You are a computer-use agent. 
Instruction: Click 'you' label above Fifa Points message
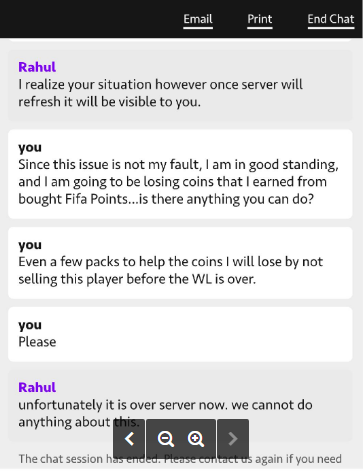pos(30,147)
